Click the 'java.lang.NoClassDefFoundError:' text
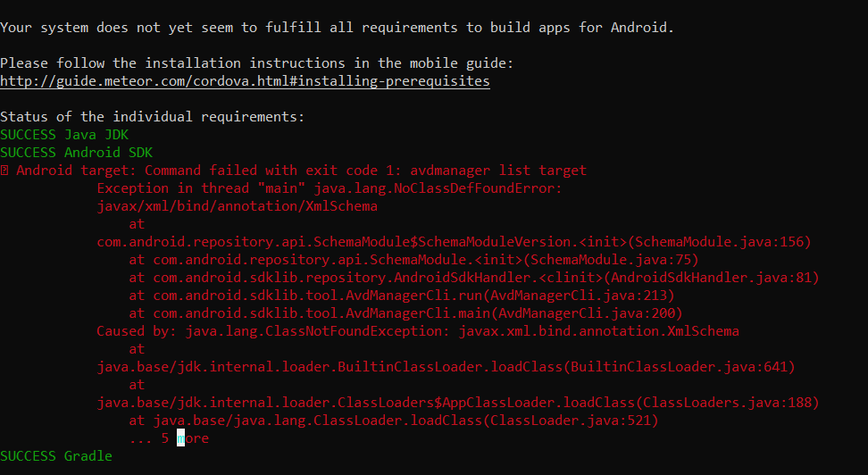Screen dimensions: 868x475 click(438, 188)
